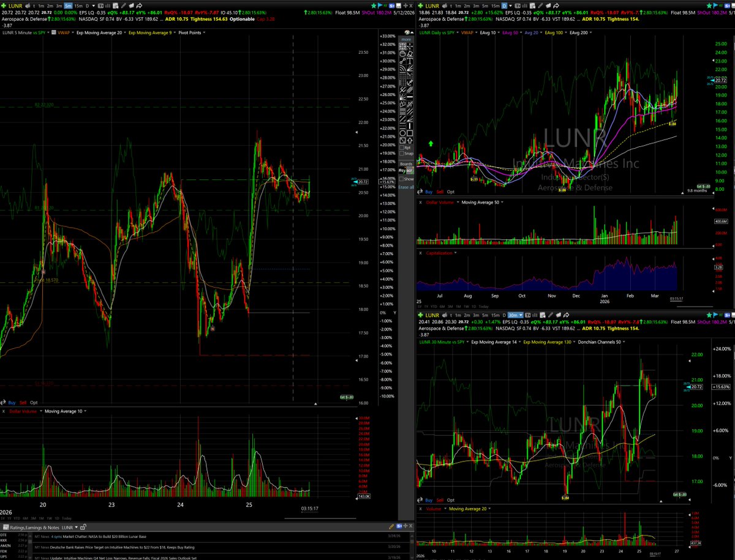The height and width of the screenshot is (560, 735).
Task: Select the eraser drawing tool
Action: 410,54
